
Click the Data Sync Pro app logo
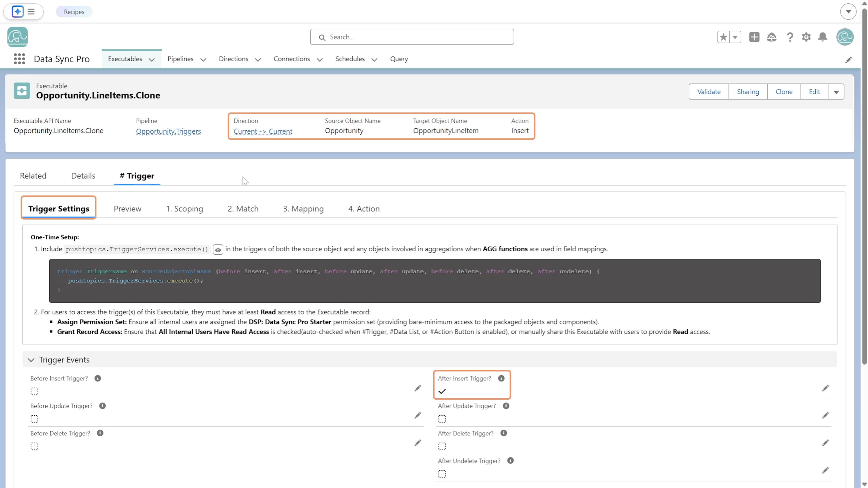[x=18, y=37]
